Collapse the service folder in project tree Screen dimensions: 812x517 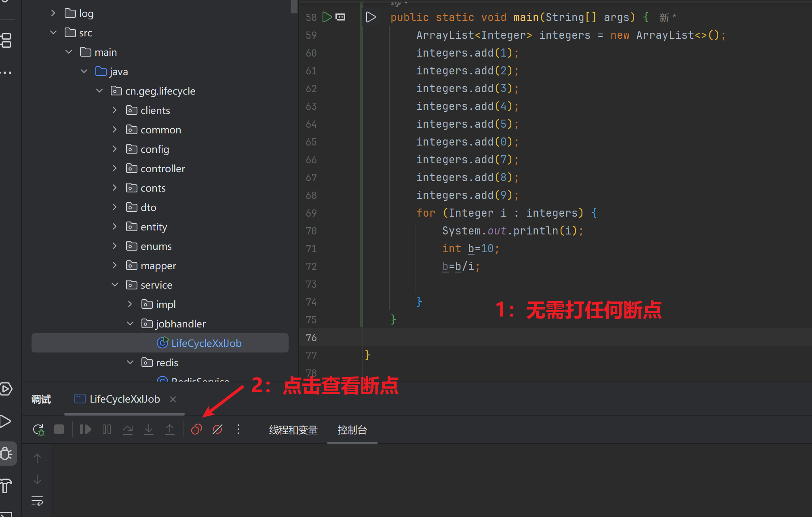click(x=115, y=285)
